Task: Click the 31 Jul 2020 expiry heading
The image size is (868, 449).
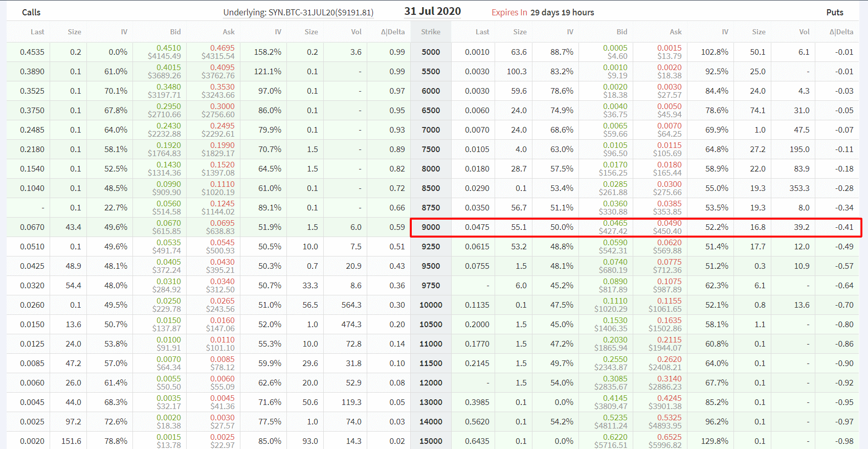Action: (x=433, y=11)
